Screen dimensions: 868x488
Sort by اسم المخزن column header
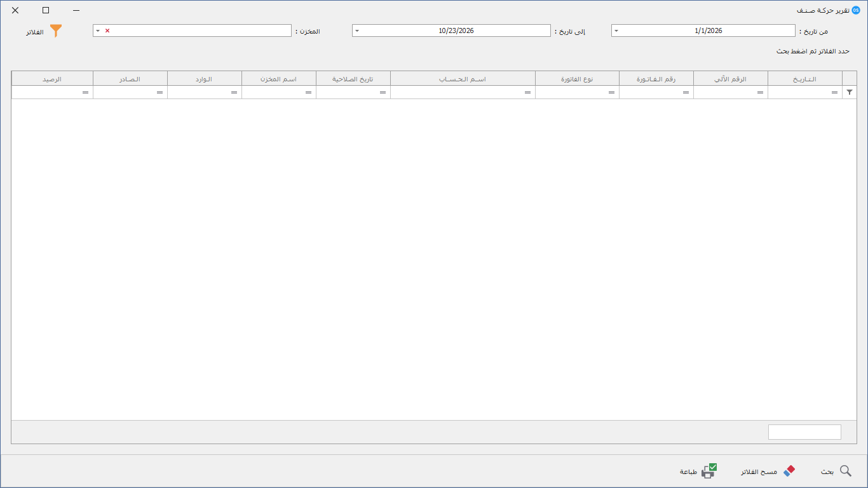(279, 79)
